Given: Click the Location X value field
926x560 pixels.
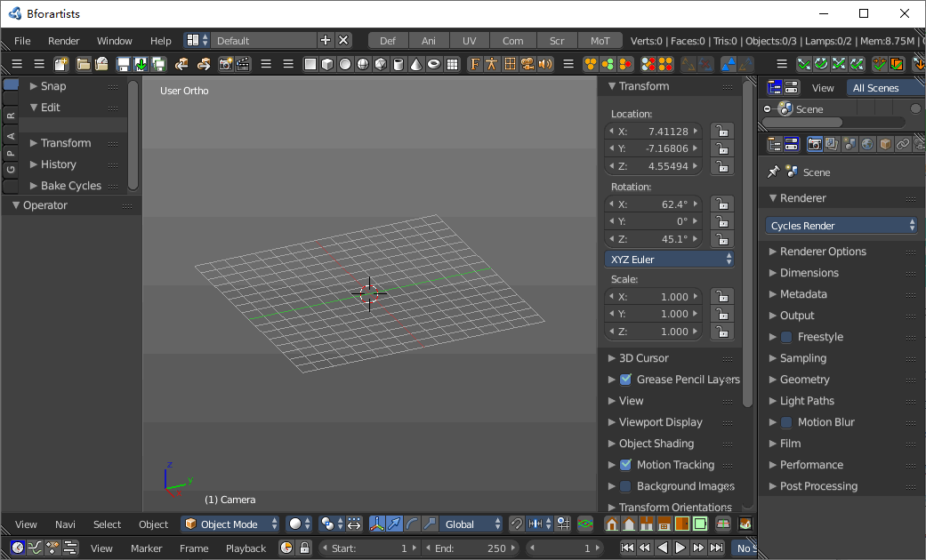Looking at the screenshot, I should [x=653, y=132].
